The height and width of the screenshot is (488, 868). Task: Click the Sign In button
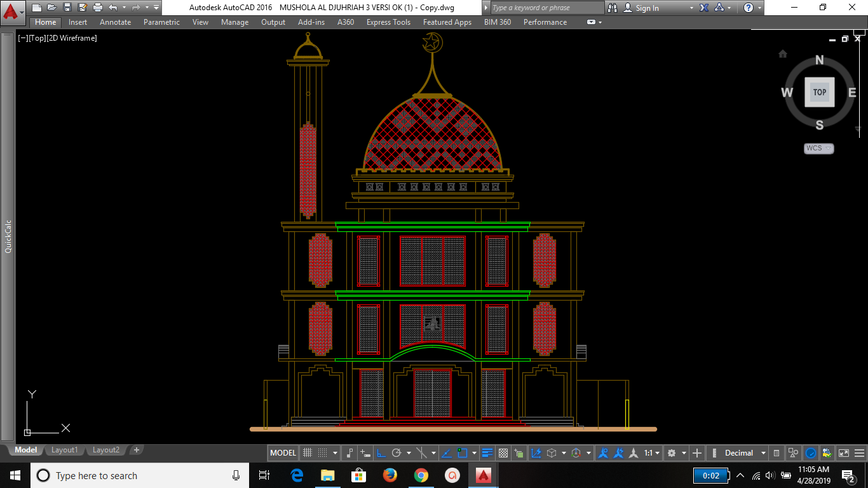tap(641, 8)
